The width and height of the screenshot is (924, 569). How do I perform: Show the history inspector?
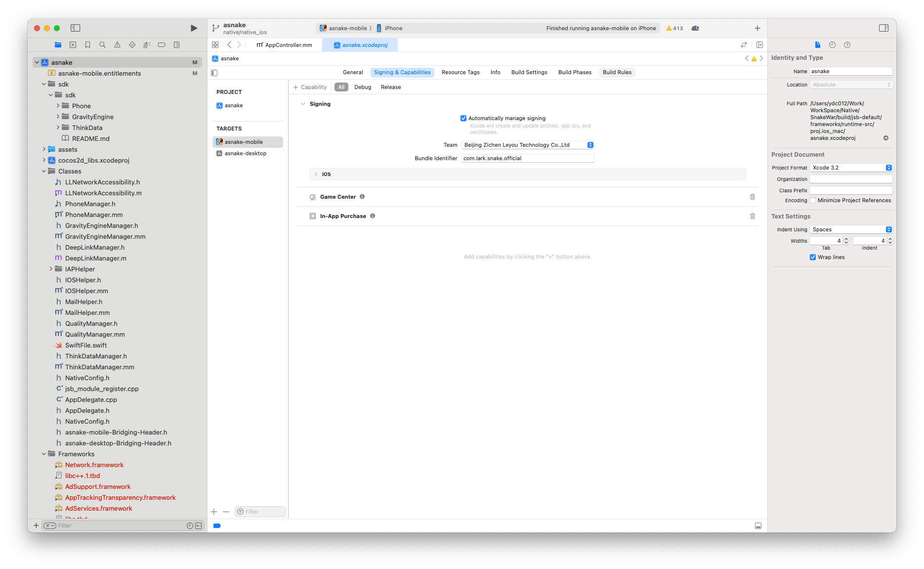tap(832, 45)
